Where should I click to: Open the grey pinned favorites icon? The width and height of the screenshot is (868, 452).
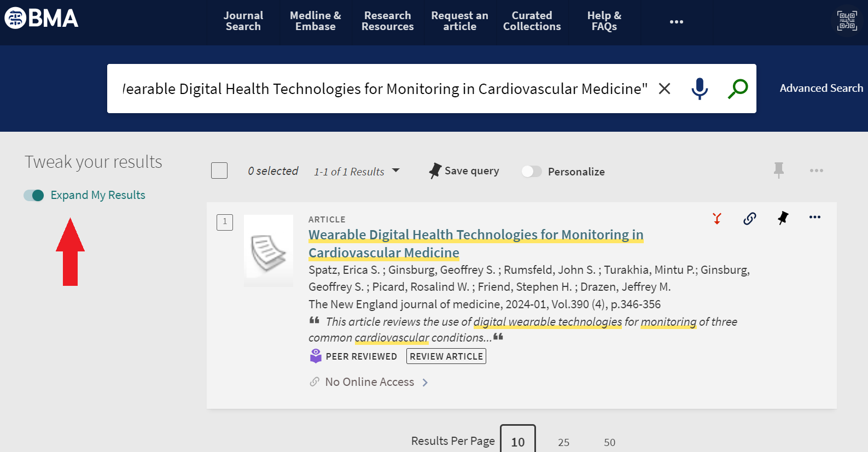click(x=779, y=171)
